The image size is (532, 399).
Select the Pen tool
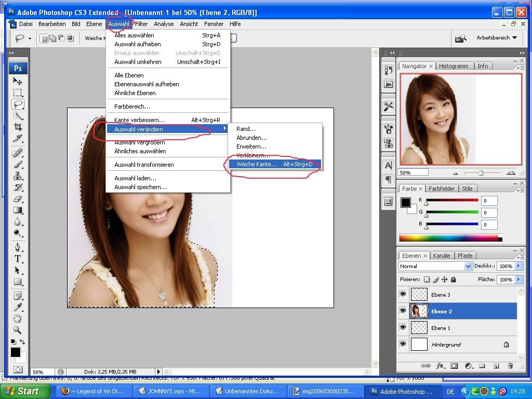coord(18,247)
